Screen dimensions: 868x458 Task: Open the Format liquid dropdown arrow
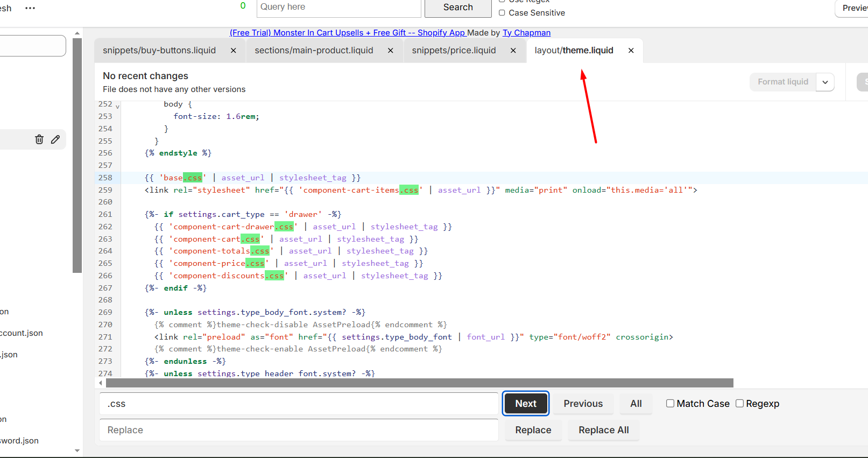(825, 82)
